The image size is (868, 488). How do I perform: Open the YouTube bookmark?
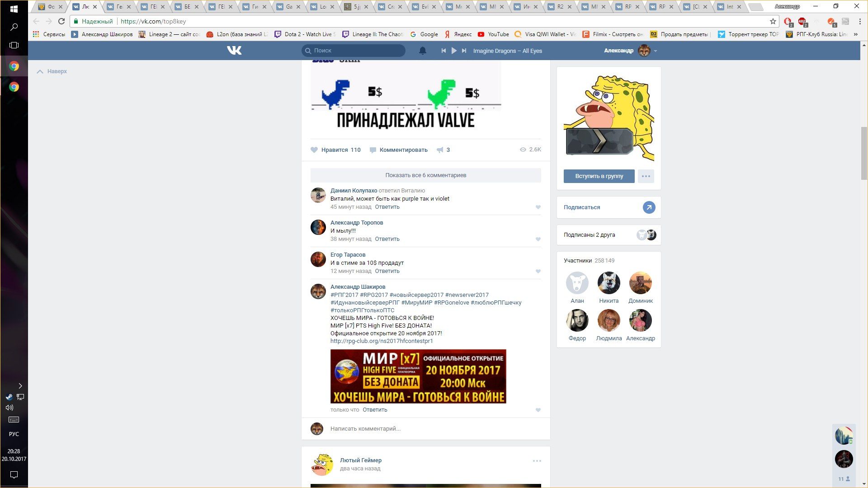(493, 34)
